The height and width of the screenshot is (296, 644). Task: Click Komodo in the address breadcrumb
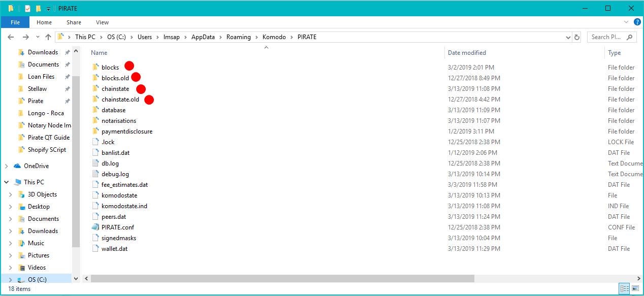tap(274, 37)
